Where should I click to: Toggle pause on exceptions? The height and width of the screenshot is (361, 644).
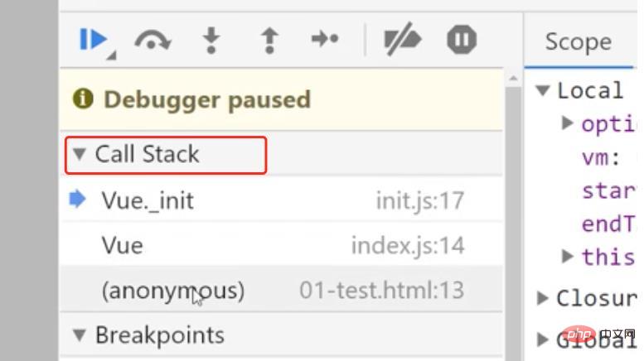pos(461,40)
